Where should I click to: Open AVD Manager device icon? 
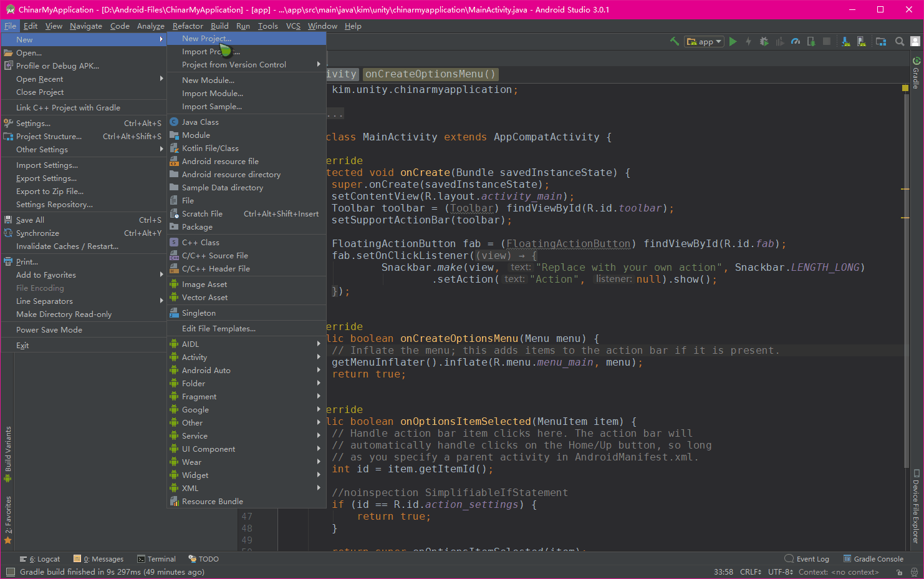click(x=861, y=41)
